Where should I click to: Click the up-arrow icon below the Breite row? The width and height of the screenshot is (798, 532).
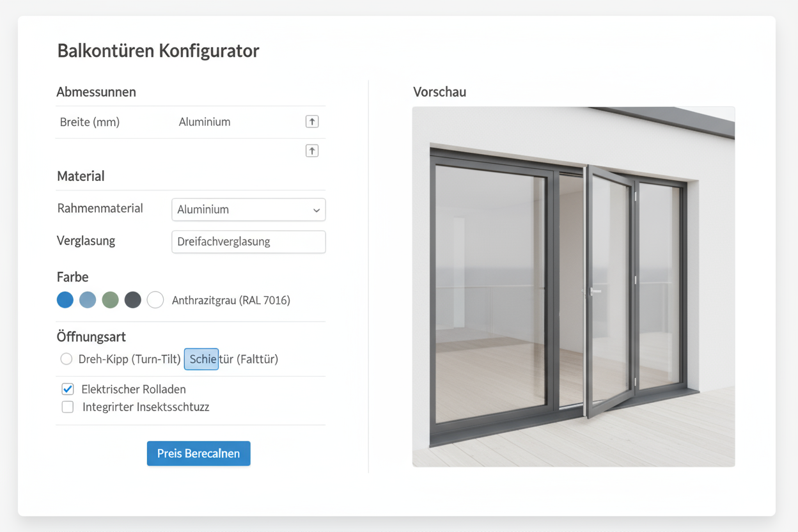[312, 151]
